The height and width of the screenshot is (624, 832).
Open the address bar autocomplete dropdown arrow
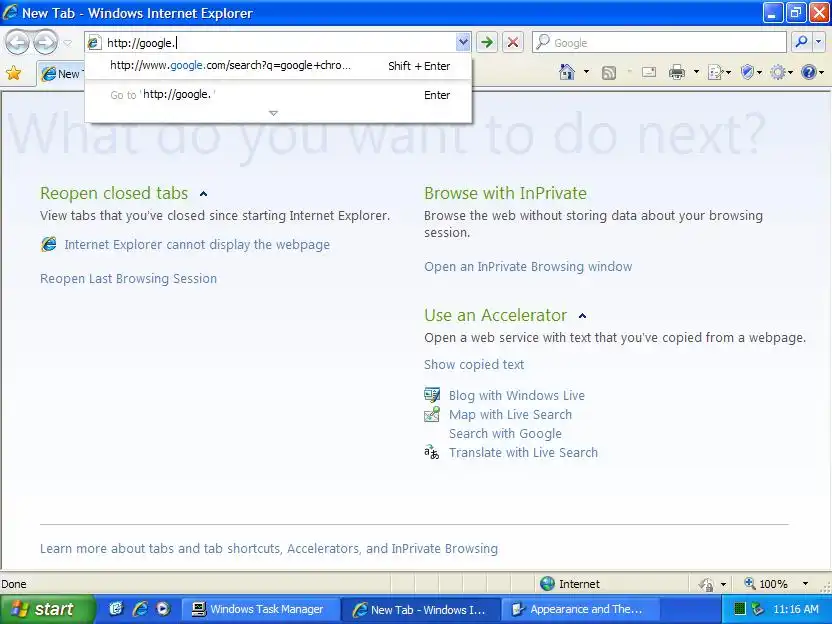(x=463, y=42)
